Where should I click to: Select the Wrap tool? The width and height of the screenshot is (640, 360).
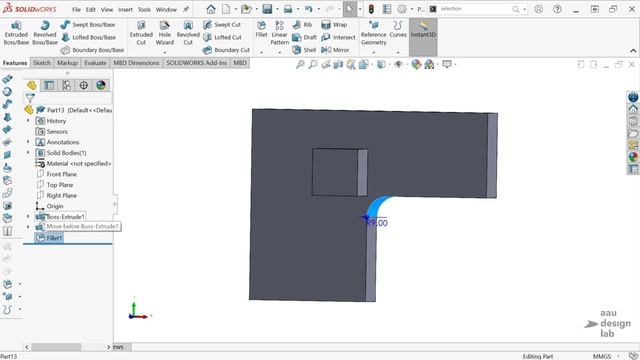click(334, 24)
